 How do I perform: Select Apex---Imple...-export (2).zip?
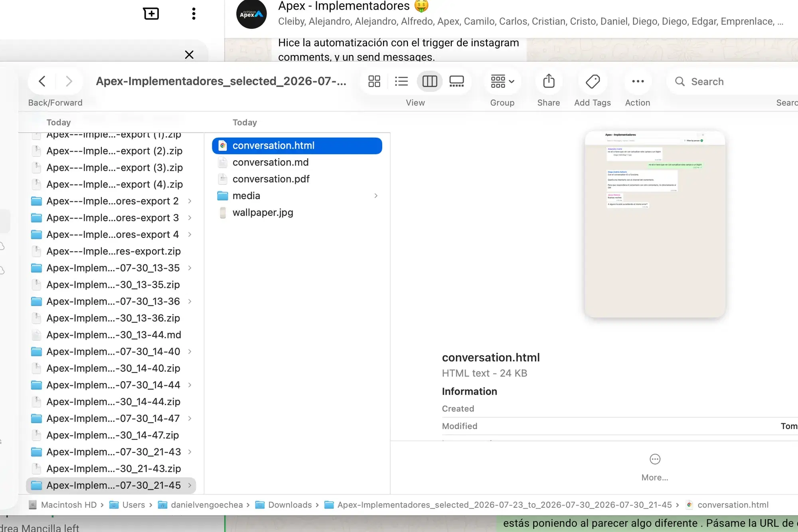[x=111, y=151]
